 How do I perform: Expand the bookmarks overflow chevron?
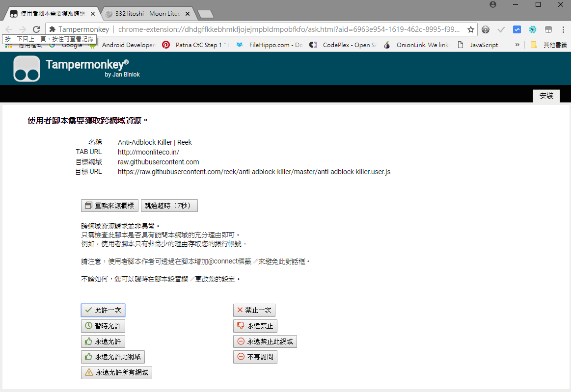pos(517,45)
